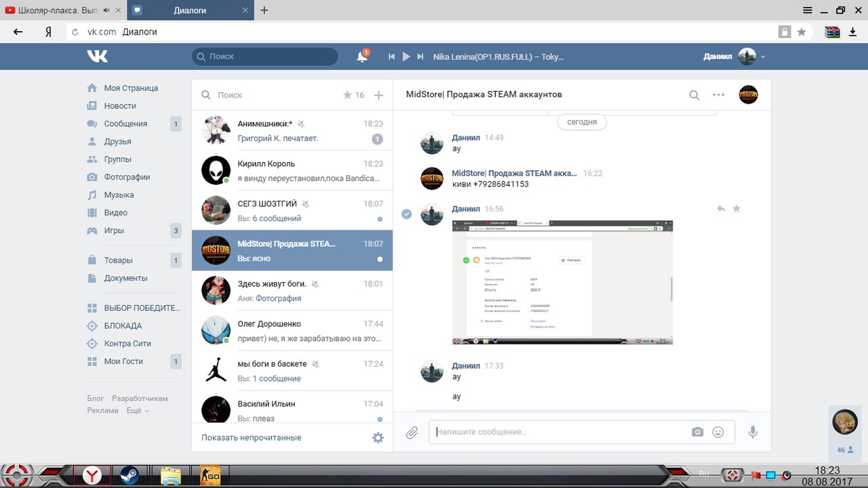Open мы боги в баскете conversation
This screenshot has width=868, height=488.
point(292,371)
